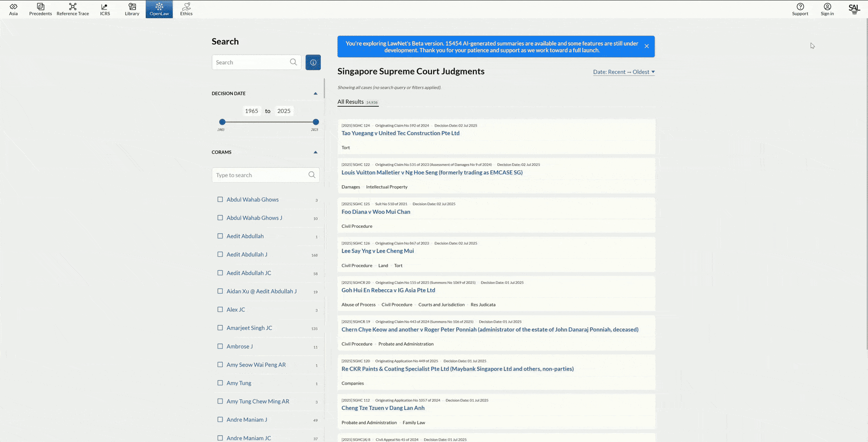Click the magnifier icon in main search box

(293, 62)
